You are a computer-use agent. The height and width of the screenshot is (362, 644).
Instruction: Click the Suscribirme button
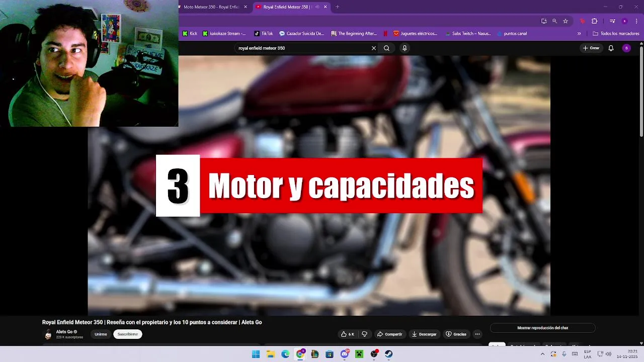pos(128,334)
